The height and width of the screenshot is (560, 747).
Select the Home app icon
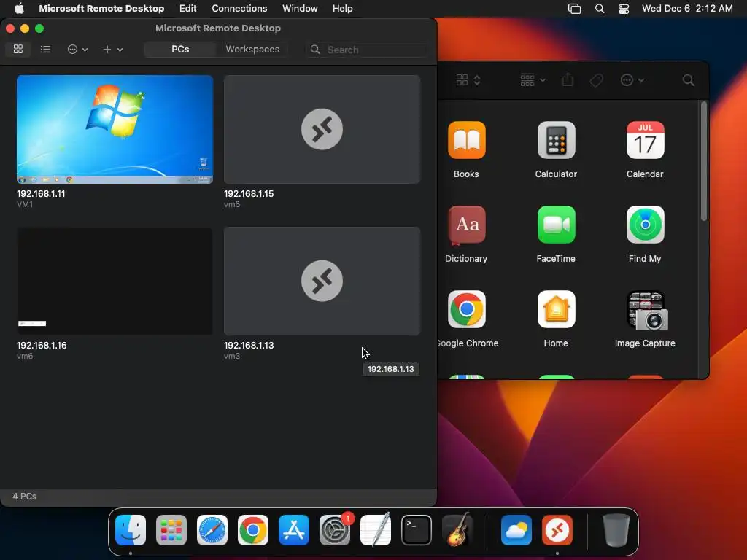coord(556,309)
